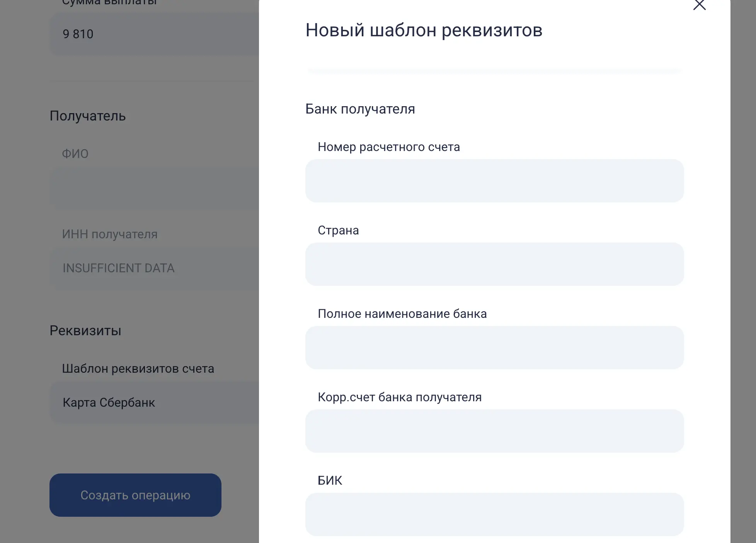
Task: Click the Банк получателя section heading
Action: pos(360,109)
